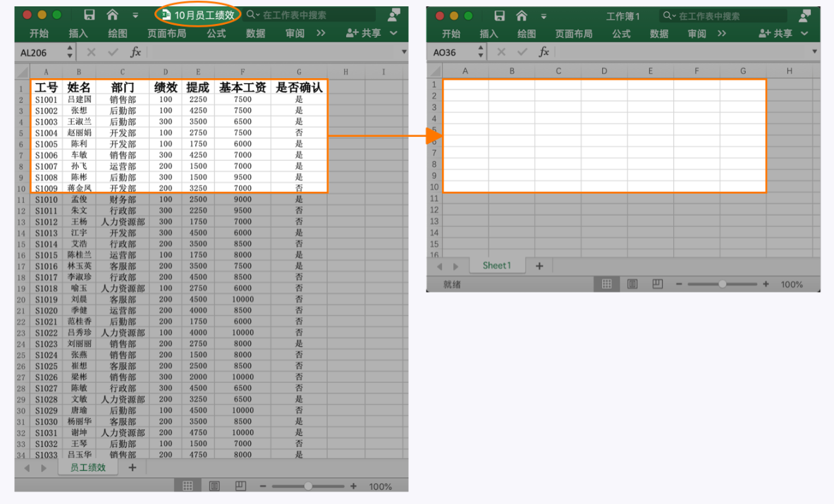Screen dimensions: 834x504
Task: Save the workbook using the floppy disk icon
Action: 88,14
